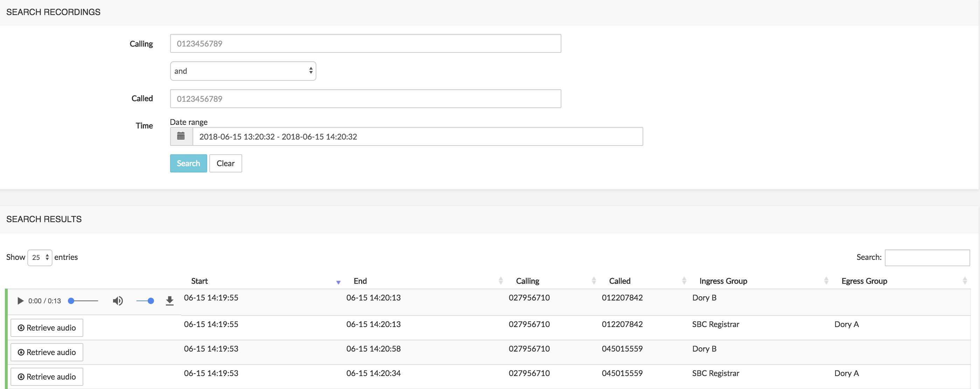This screenshot has width=980, height=389.
Task: Click the speaker/mute icon for audio
Action: click(118, 302)
